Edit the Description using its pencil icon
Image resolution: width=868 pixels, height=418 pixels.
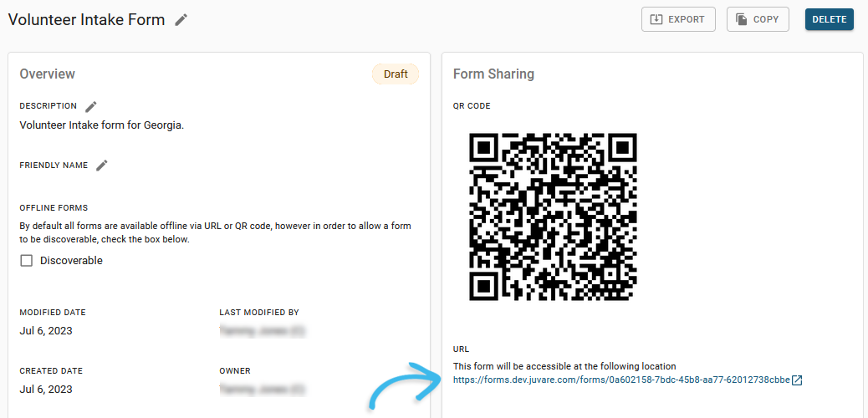point(91,106)
